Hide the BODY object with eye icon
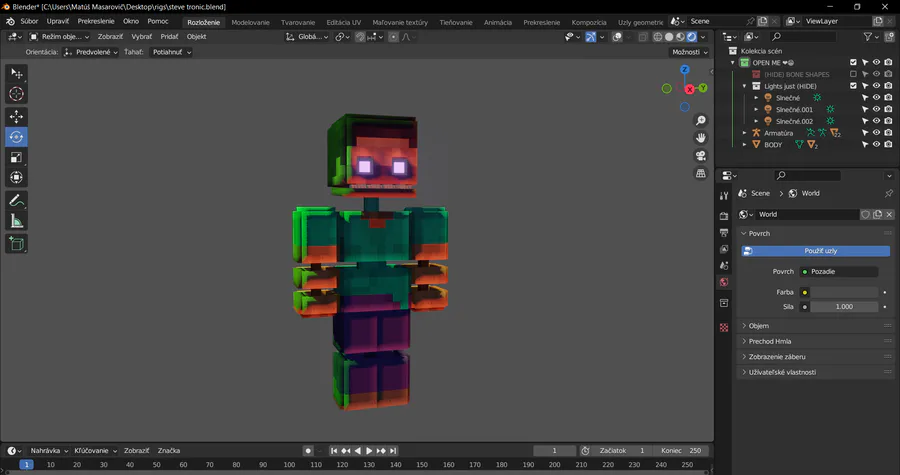Screen dimensions: 900x475 click(x=876, y=144)
